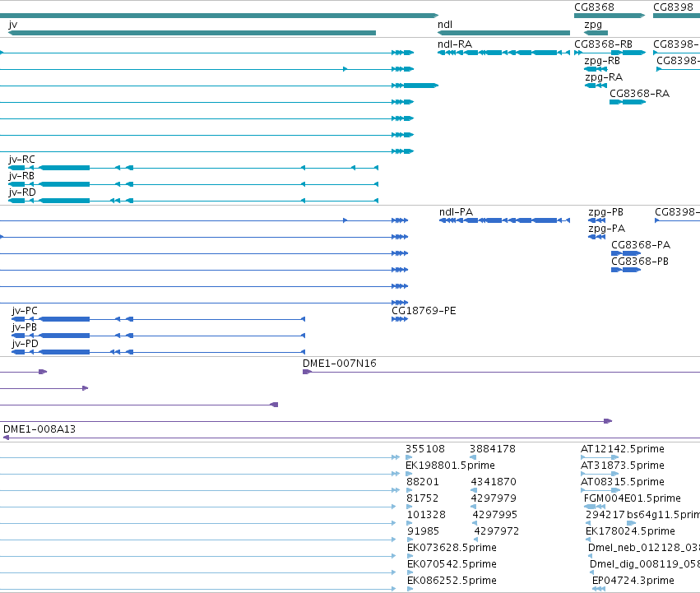Select the CG8368-RA transcript
The width and height of the screenshot is (700, 593).
pyautogui.click(x=628, y=102)
